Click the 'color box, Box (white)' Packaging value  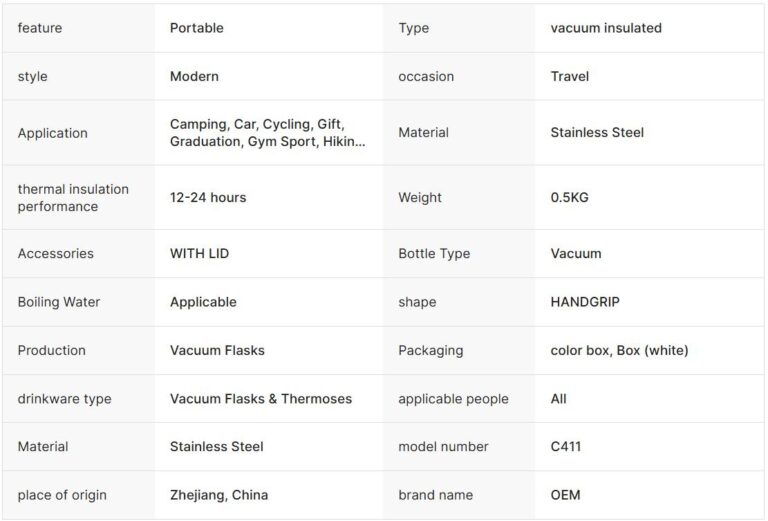pos(619,350)
